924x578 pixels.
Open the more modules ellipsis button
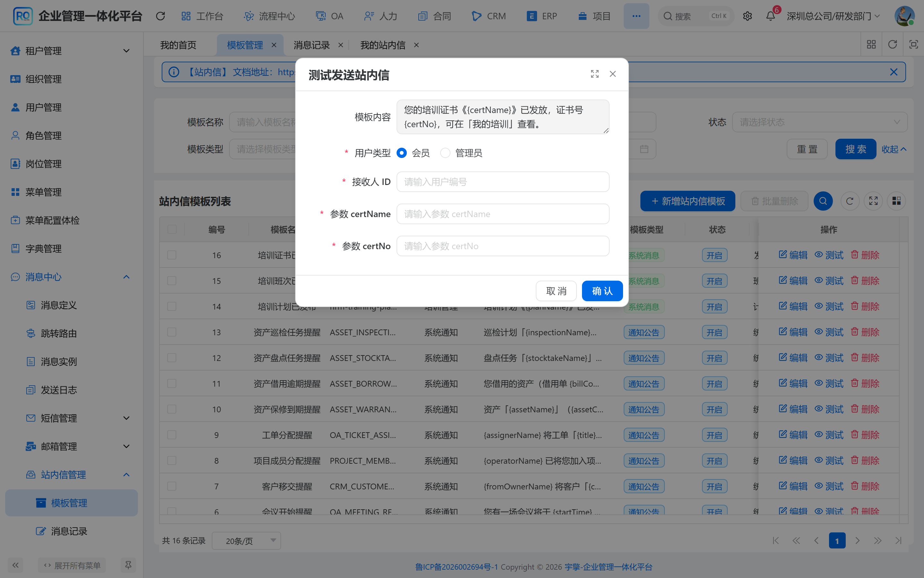(636, 16)
